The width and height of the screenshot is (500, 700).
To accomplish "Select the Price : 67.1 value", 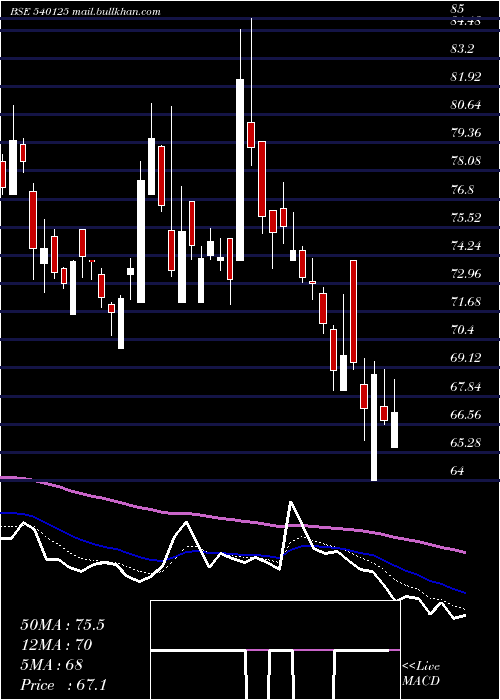I will click(x=64, y=685).
